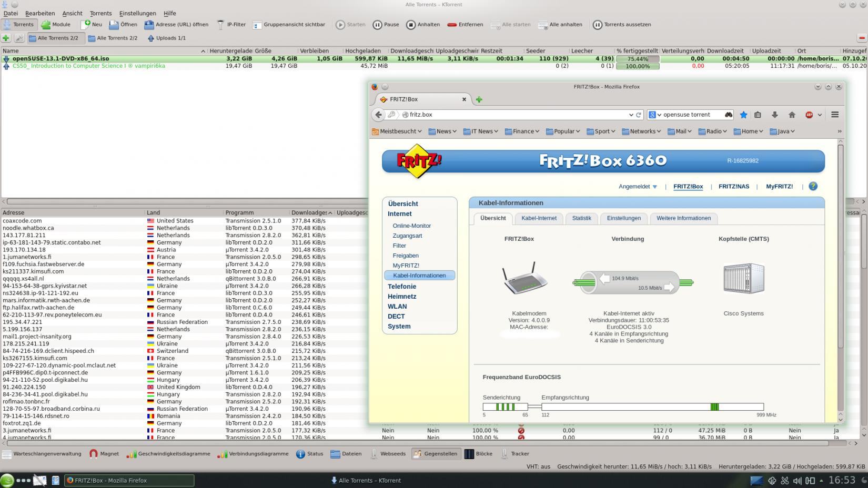The image size is (868, 488).
Task: Open a new Firefox tab with plus
Action: (479, 99)
